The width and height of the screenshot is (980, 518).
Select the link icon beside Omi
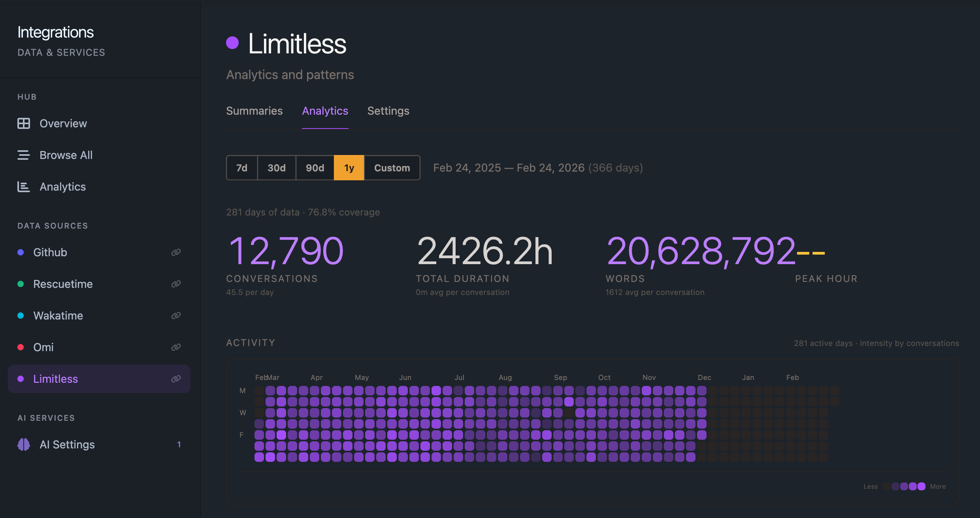click(x=175, y=347)
